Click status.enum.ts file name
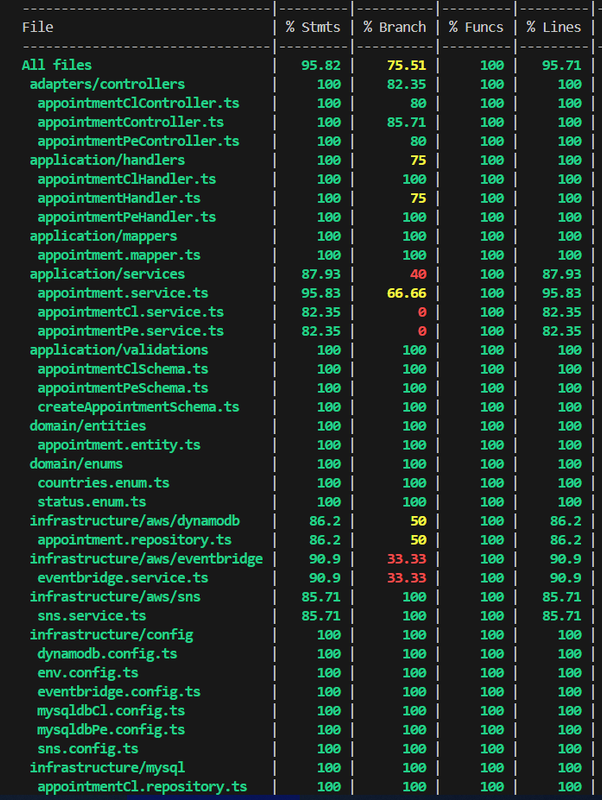Image resolution: width=602 pixels, height=800 pixels. pyautogui.click(x=92, y=502)
